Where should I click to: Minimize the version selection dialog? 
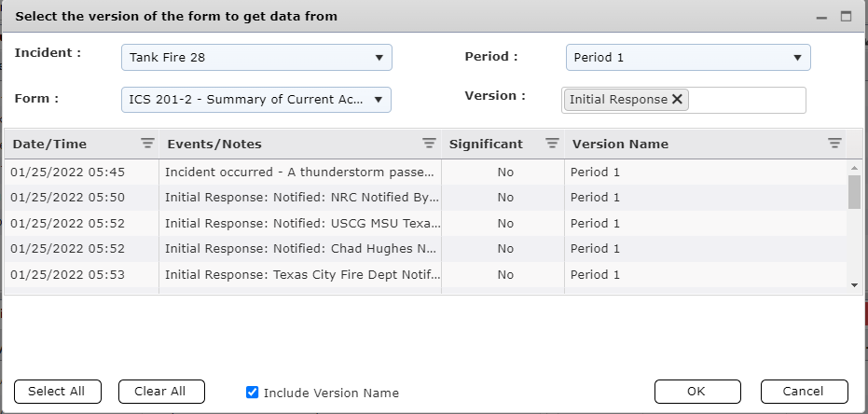tap(822, 17)
